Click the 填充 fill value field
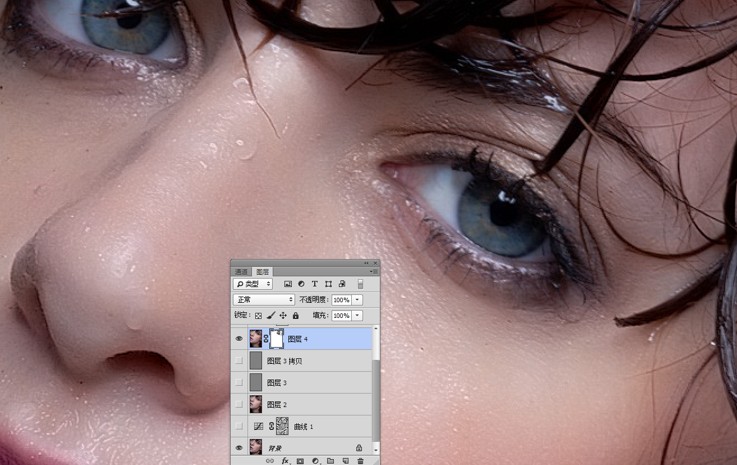The image size is (737, 465). point(341,315)
